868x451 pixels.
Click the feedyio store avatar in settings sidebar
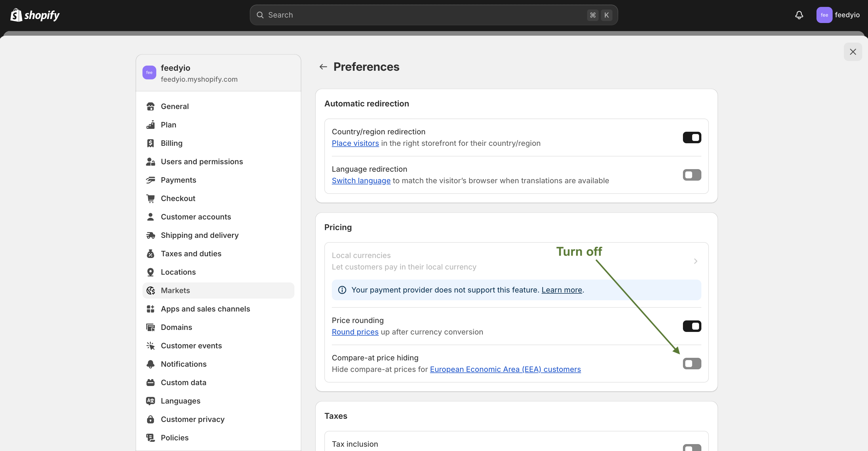[x=149, y=72]
